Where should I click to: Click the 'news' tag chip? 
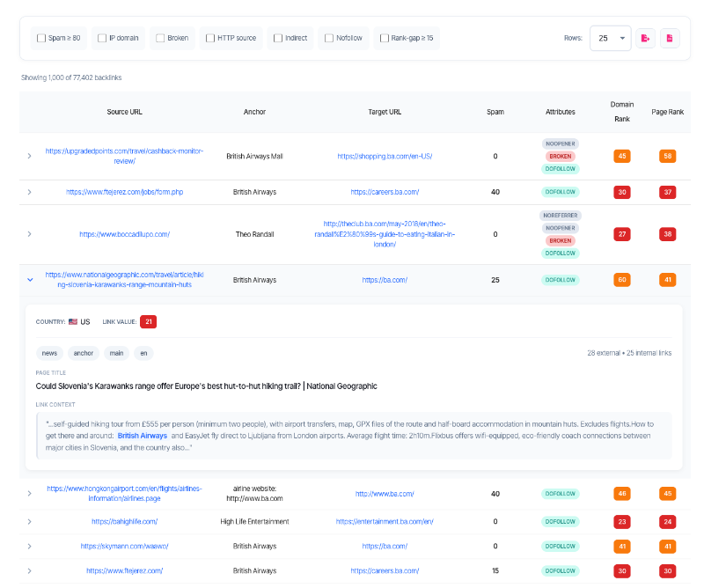coord(49,353)
